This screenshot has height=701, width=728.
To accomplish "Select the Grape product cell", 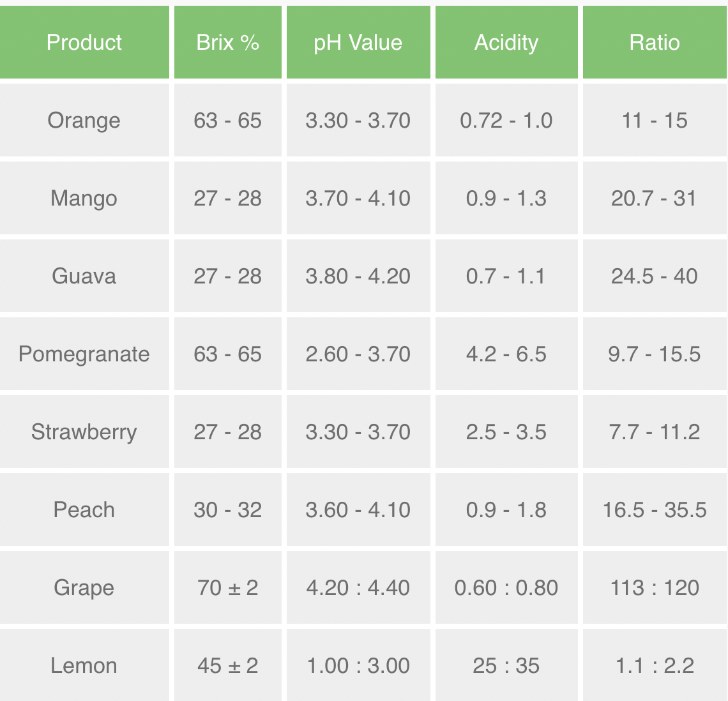I will tap(84, 587).
